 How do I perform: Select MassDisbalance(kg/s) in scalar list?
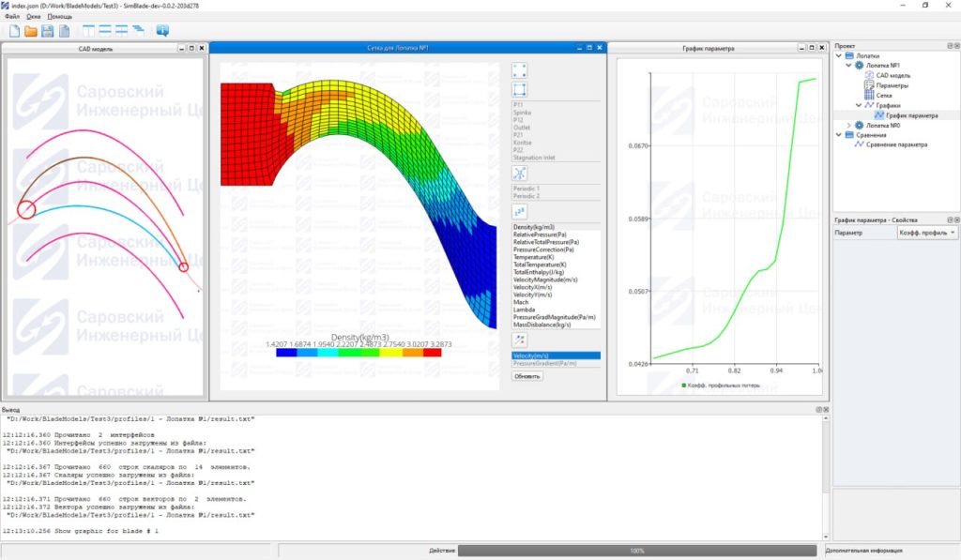pos(557,325)
